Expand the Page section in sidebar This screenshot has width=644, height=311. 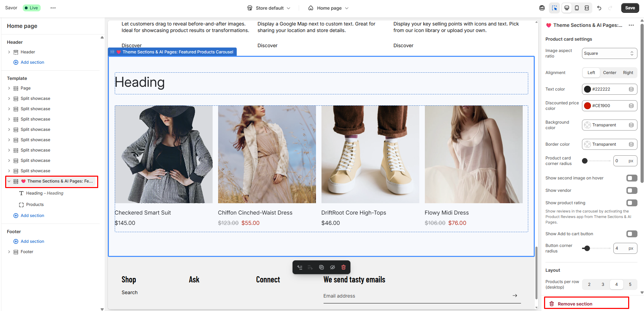click(x=9, y=88)
